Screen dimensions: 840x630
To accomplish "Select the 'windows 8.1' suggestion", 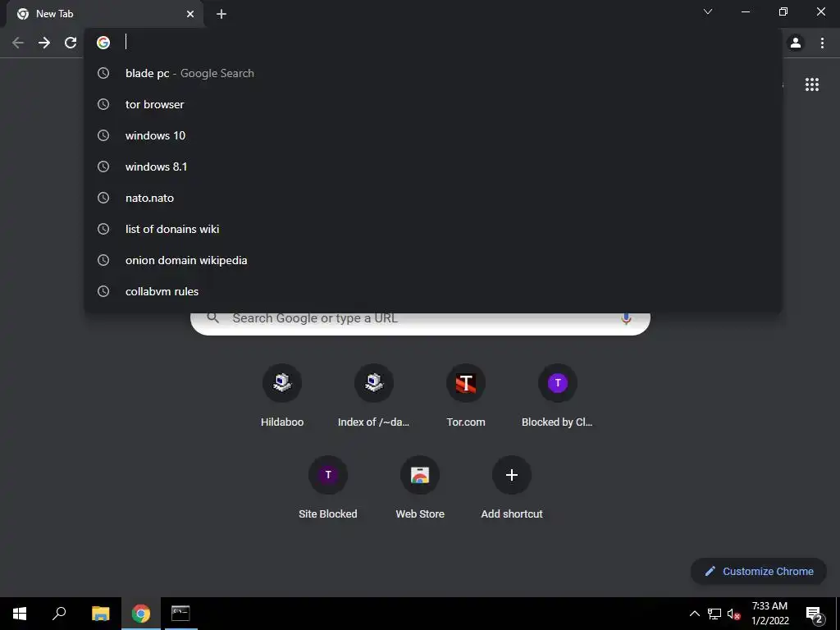I will pyautogui.click(x=433, y=167).
